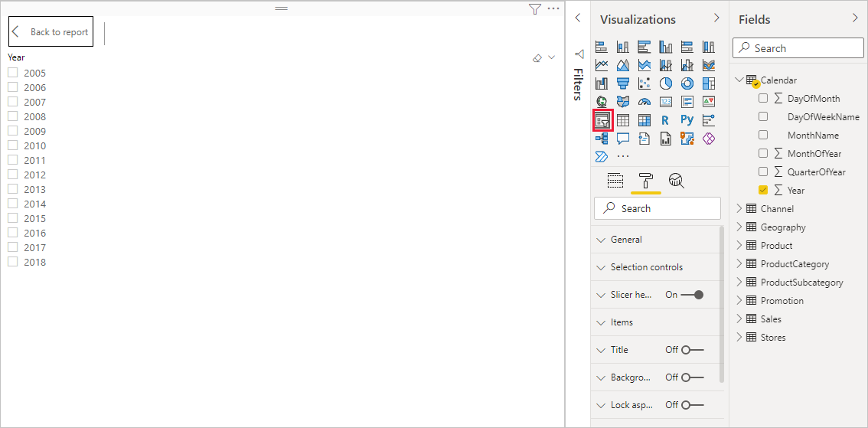Expand the Sales table
Image resolution: width=868 pixels, height=428 pixels.
[739, 319]
